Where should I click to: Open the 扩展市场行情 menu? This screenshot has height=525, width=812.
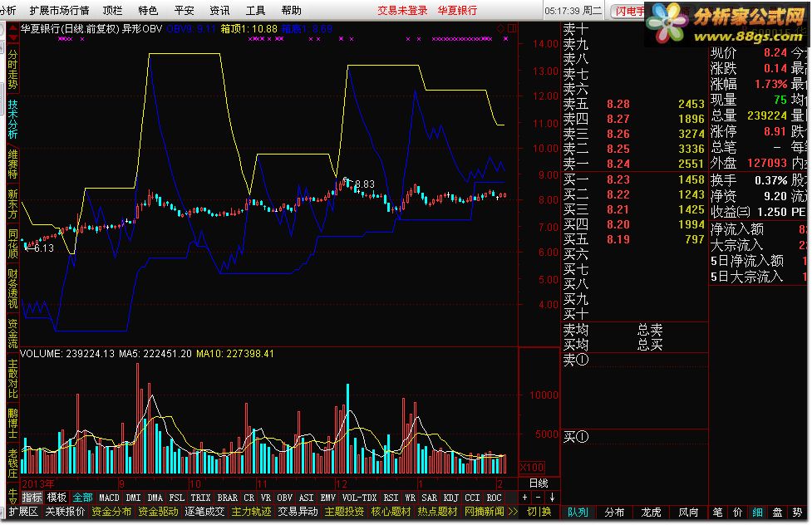tap(59, 10)
